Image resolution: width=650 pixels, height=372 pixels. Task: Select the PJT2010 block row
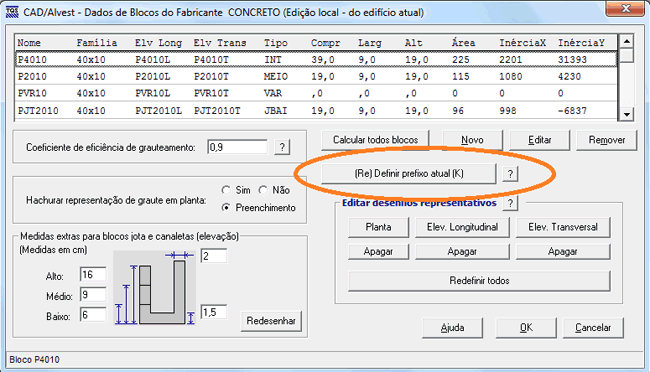point(316,111)
